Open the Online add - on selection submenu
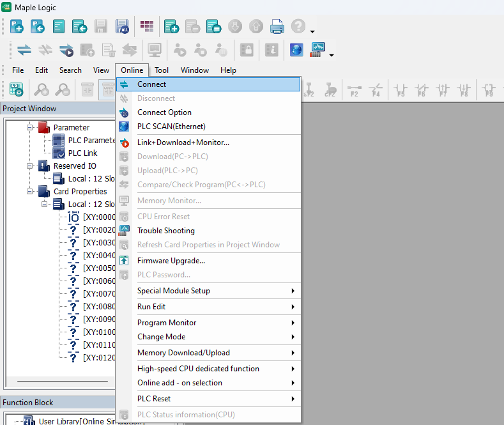The height and width of the screenshot is (425, 504). (208, 383)
